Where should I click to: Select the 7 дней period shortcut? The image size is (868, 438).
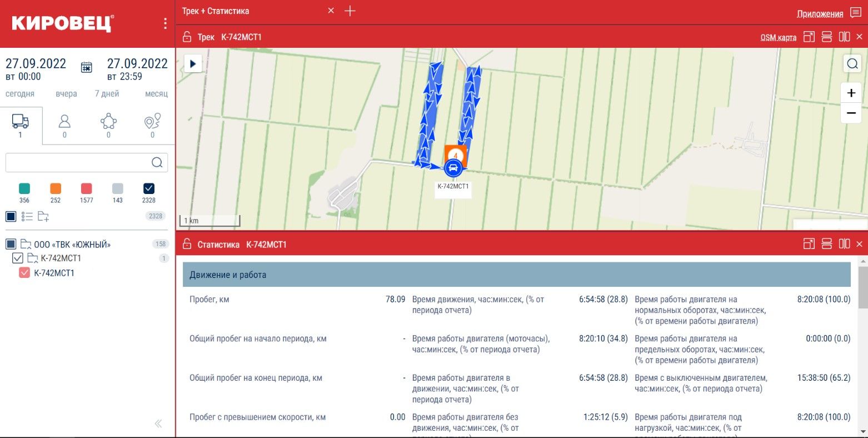click(x=107, y=94)
